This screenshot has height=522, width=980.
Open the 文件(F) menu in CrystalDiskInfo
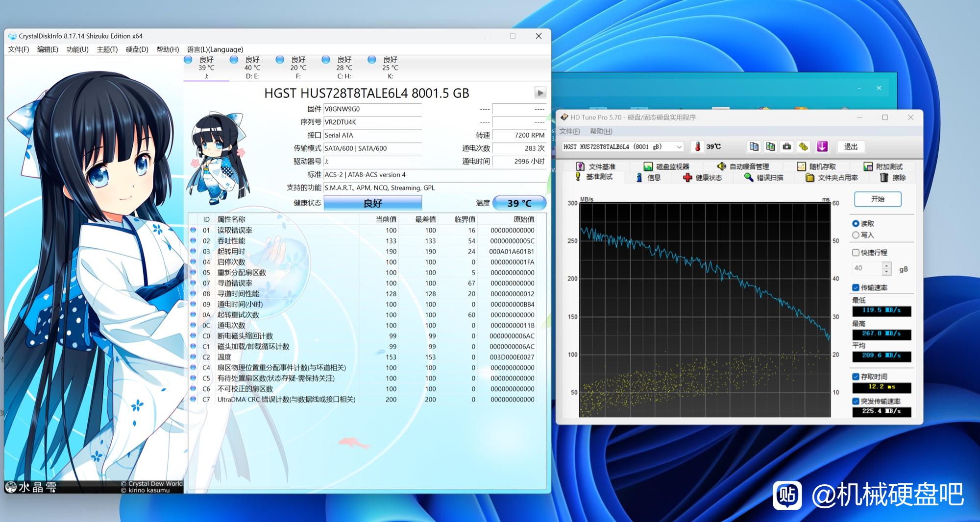[x=19, y=49]
